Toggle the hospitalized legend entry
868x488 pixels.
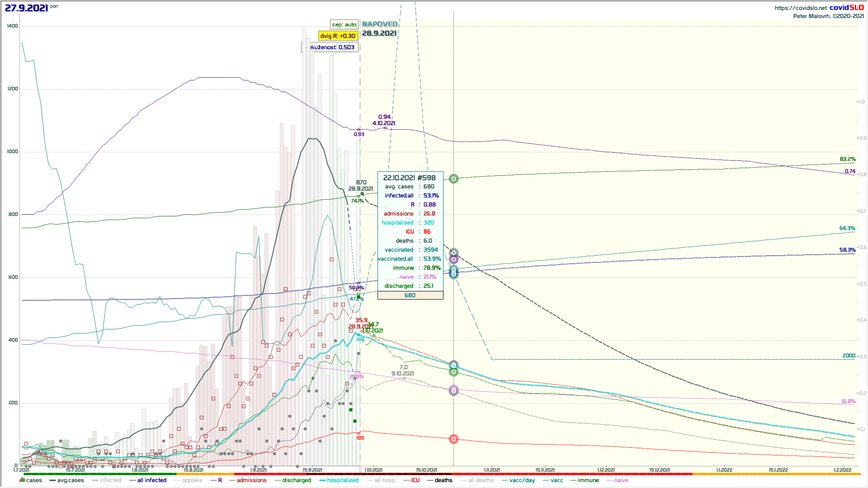tap(342, 480)
